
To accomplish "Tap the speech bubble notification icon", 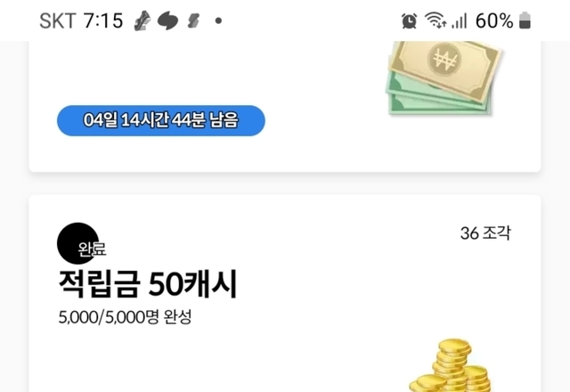I will (x=167, y=20).
